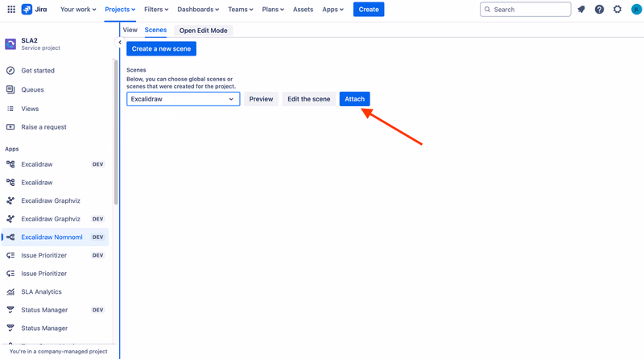Open the settings gear icon

(x=617, y=9)
